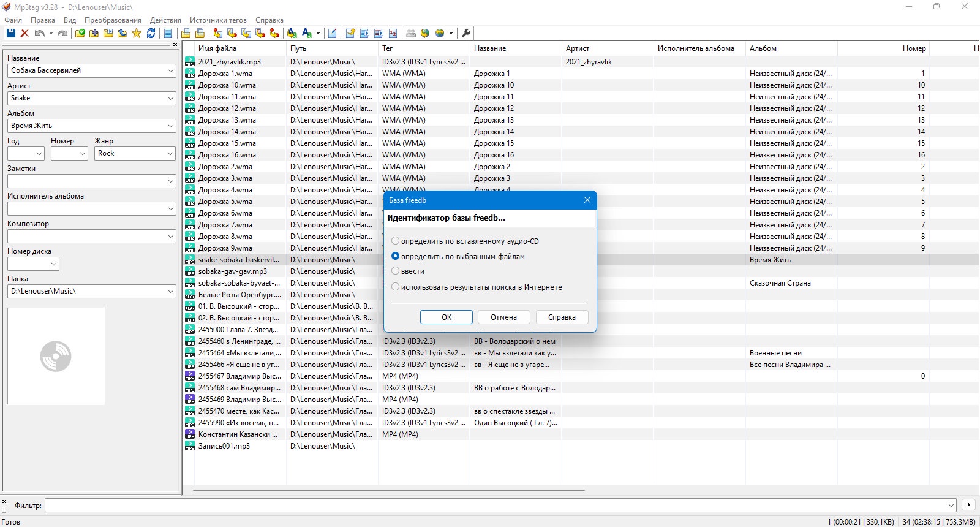
Task: Click Отмена in the freedb dialog
Action: 503,317
